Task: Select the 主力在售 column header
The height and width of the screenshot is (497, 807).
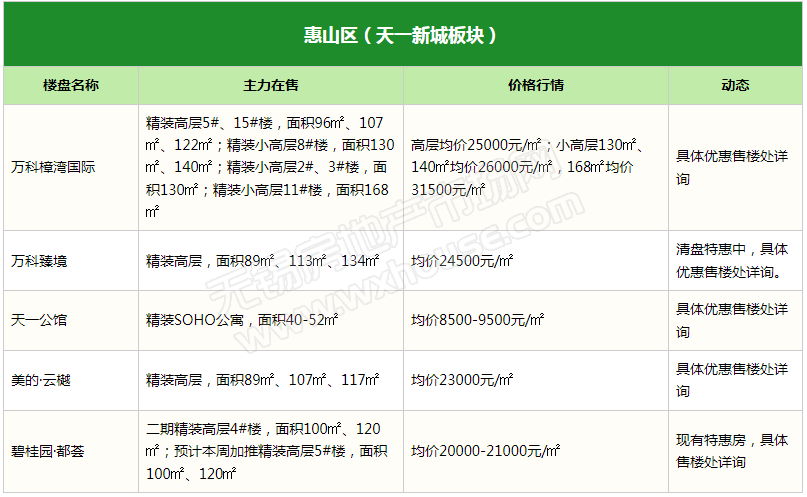Action: [x=271, y=86]
